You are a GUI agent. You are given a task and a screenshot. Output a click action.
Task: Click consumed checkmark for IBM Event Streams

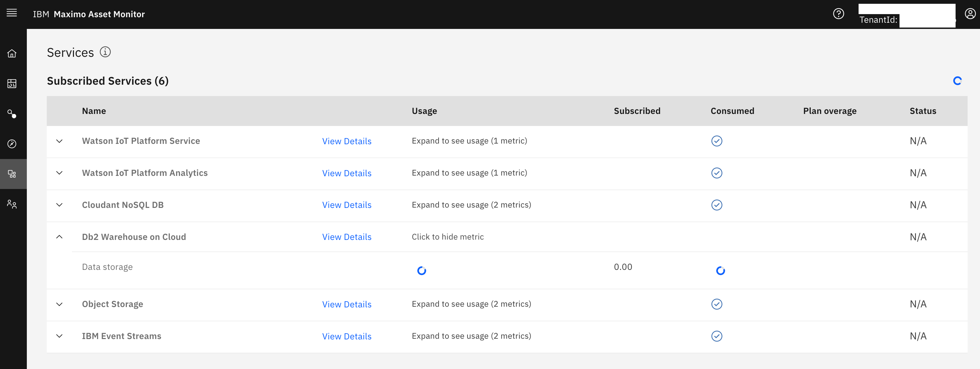point(717,336)
